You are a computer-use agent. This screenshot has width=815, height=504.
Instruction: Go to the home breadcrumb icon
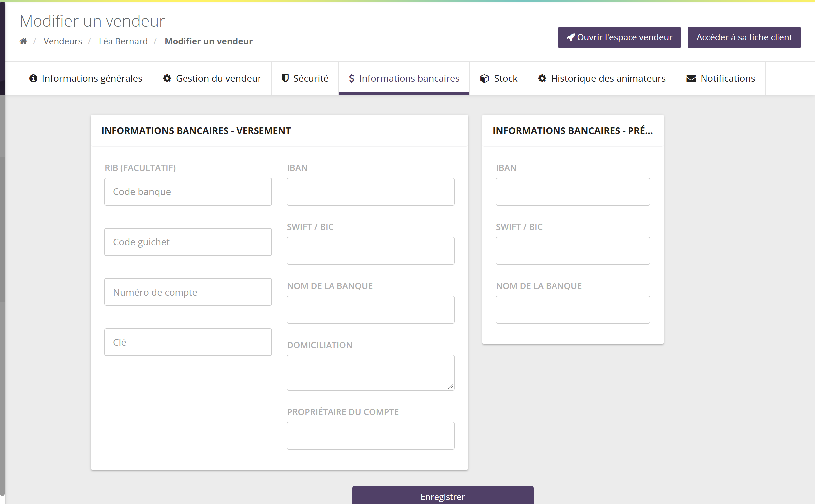pos(23,41)
